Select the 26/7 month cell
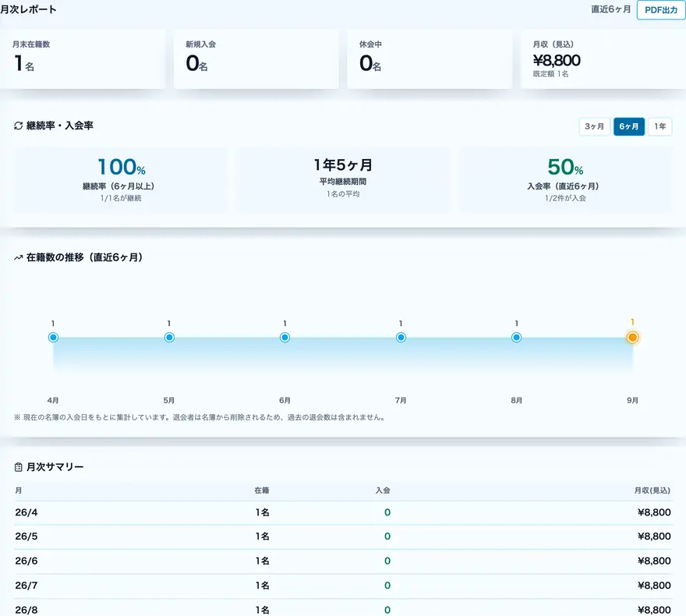Image resolution: width=686 pixels, height=616 pixels. point(27,586)
